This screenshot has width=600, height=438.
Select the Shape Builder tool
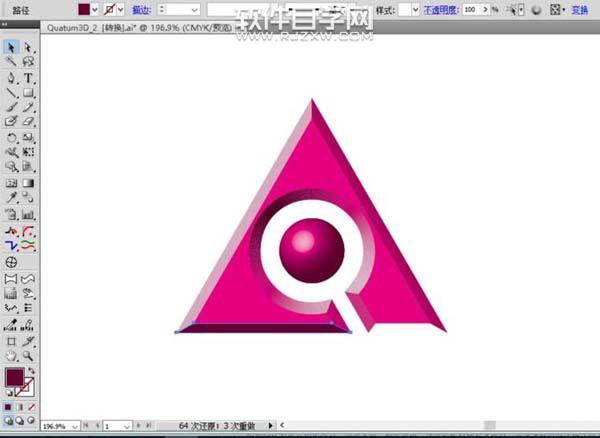(11, 166)
